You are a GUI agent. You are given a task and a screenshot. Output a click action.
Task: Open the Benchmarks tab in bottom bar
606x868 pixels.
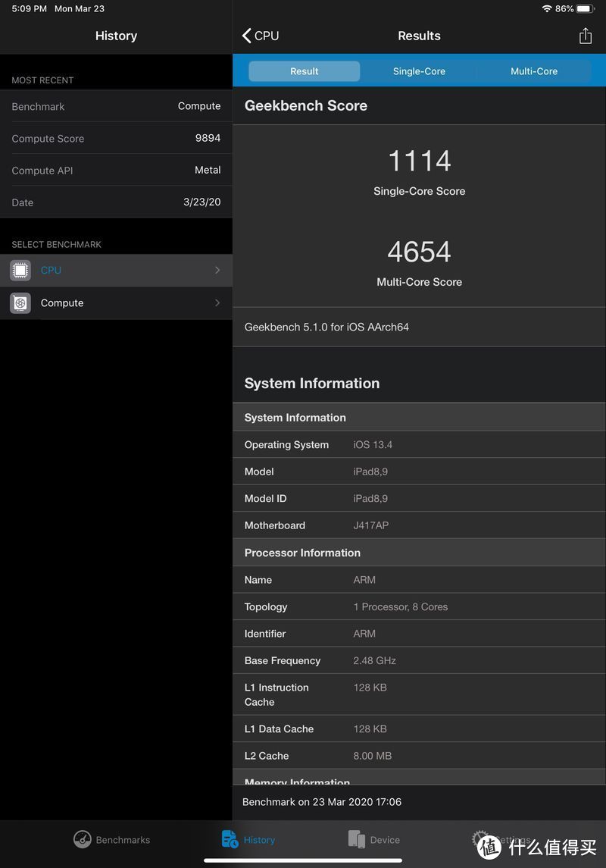112,840
